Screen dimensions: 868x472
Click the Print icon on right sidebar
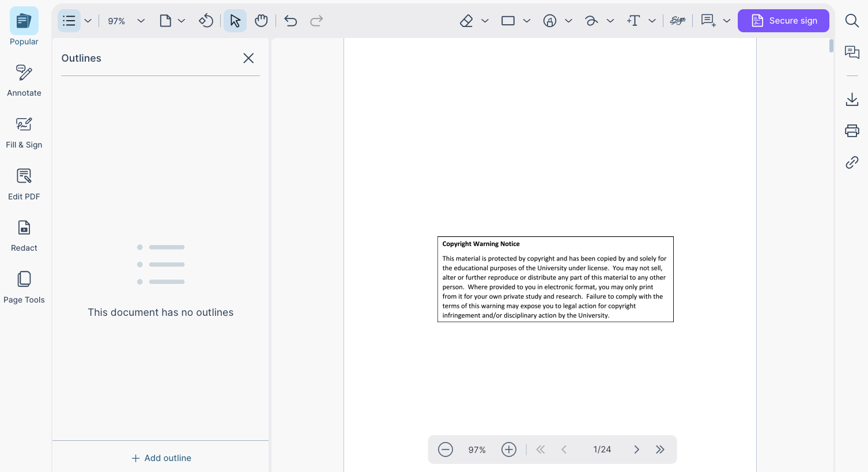[x=852, y=130]
